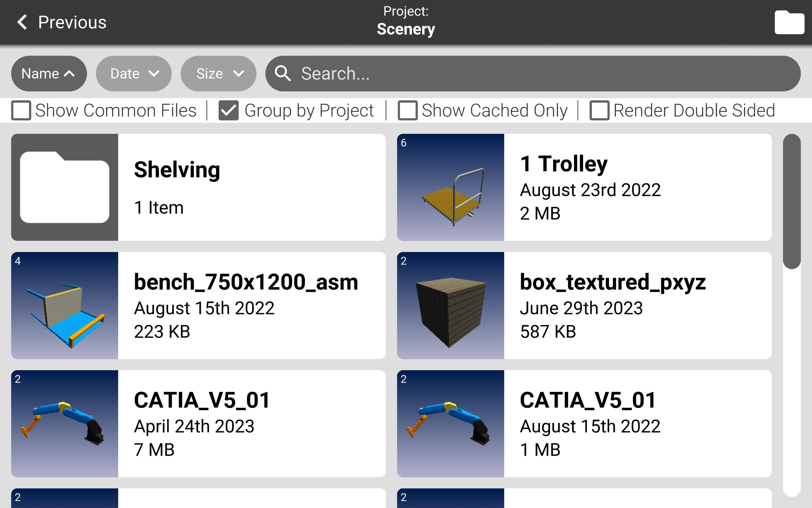The height and width of the screenshot is (508, 812).
Task: Open the Shelving folder icon
Action: tap(64, 187)
